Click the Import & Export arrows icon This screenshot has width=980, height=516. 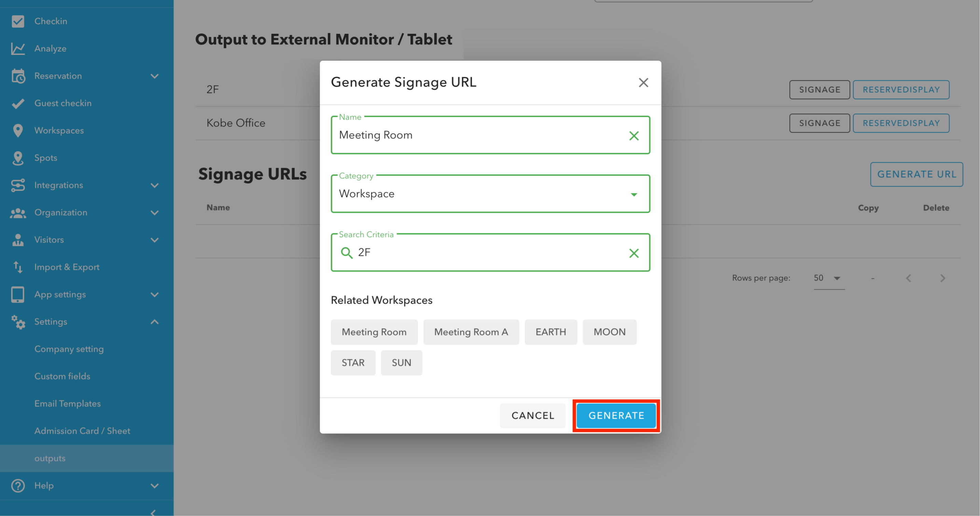point(18,267)
